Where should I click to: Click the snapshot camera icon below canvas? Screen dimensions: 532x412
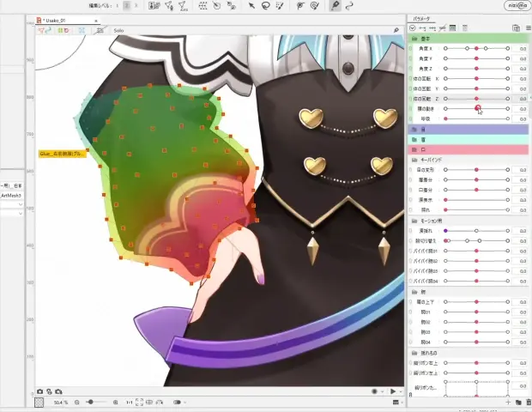[40, 391]
